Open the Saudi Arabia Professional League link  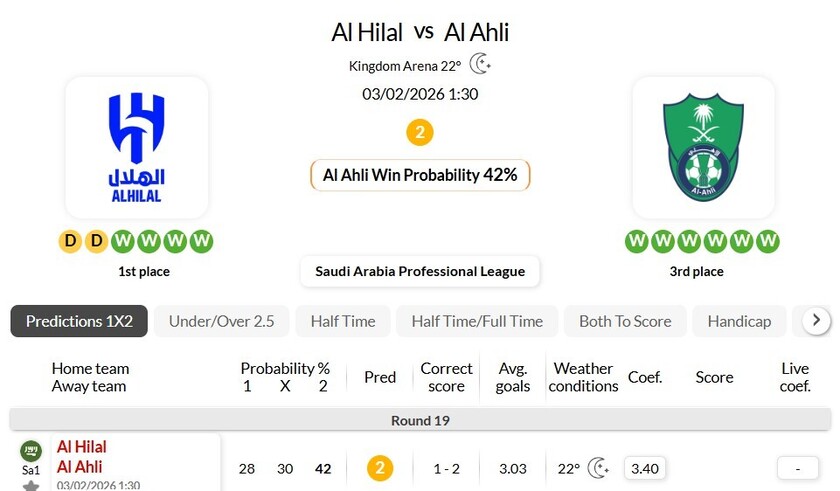[x=420, y=271]
